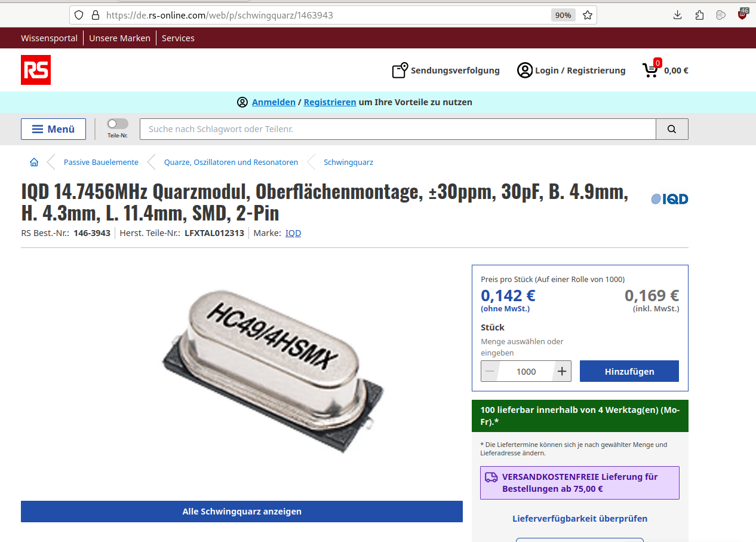
Task: Click the Sendungsverfolgung tracking icon
Action: coord(399,71)
